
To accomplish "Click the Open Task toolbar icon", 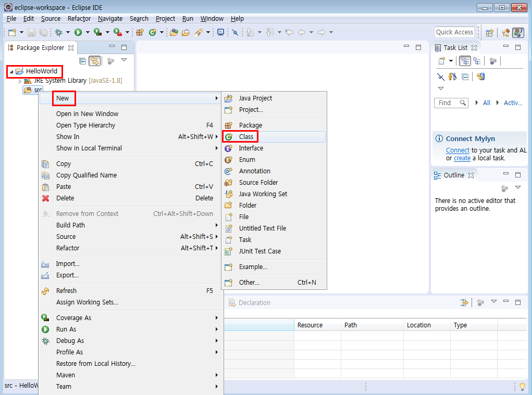I will tap(185, 32).
